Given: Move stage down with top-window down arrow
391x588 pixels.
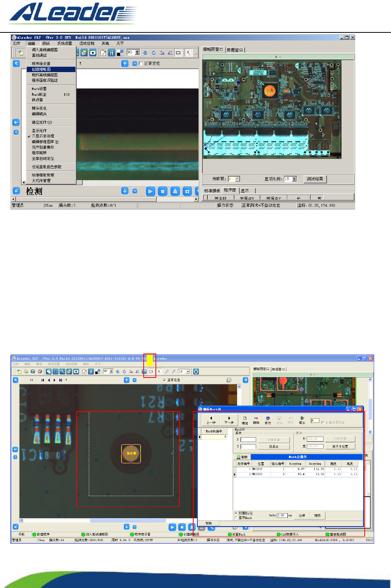Looking at the screenshot, I should point(125,191).
